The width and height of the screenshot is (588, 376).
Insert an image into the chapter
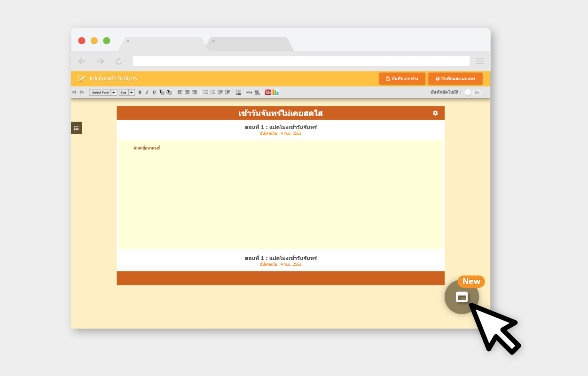238,92
